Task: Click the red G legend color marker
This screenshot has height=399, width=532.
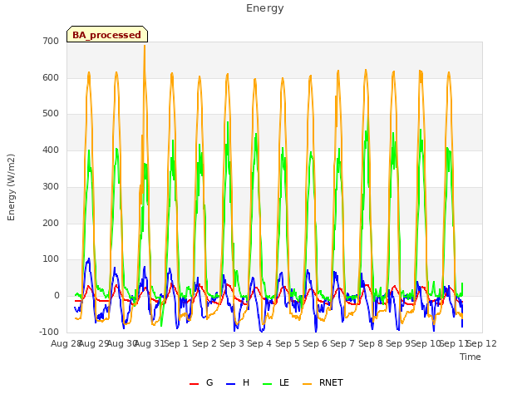Action: [194, 384]
